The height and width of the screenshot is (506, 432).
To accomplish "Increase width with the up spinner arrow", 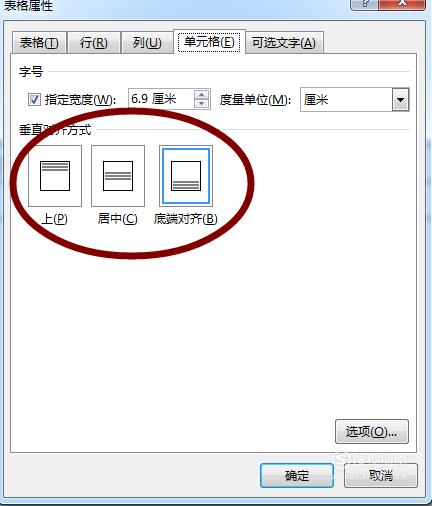I will [x=201, y=95].
